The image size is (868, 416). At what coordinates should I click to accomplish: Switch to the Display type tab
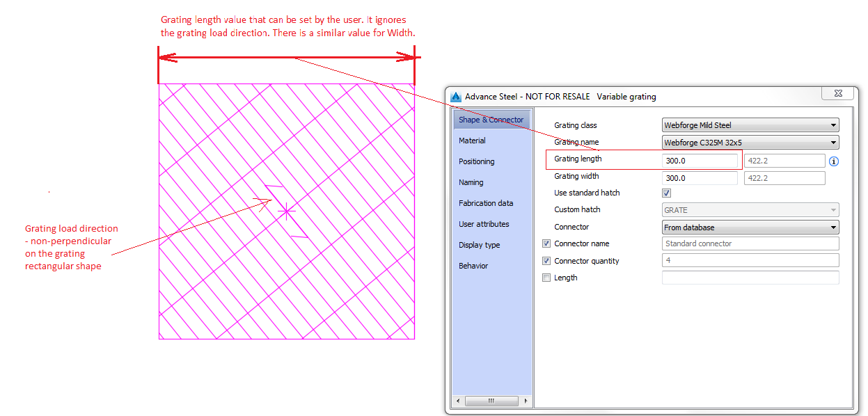pos(491,245)
